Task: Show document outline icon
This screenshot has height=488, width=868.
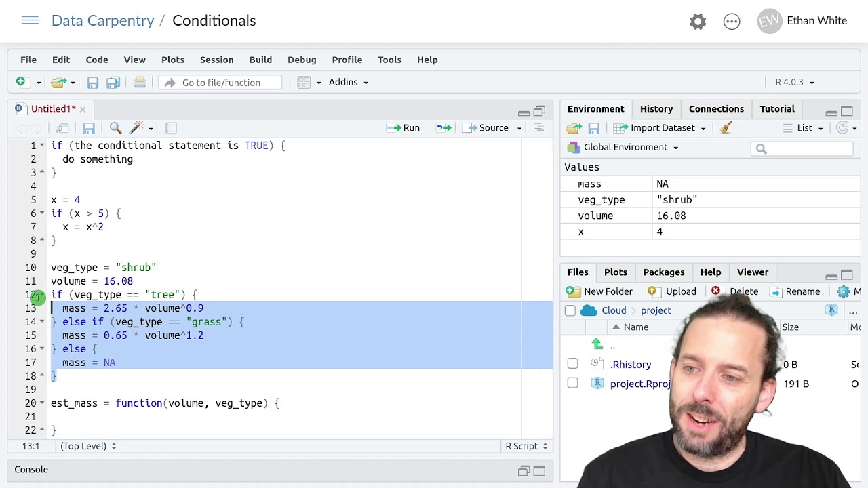Action: [x=539, y=127]
